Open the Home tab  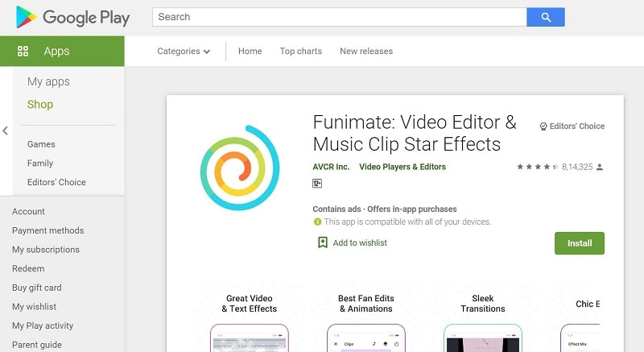[x=250, y=51]
